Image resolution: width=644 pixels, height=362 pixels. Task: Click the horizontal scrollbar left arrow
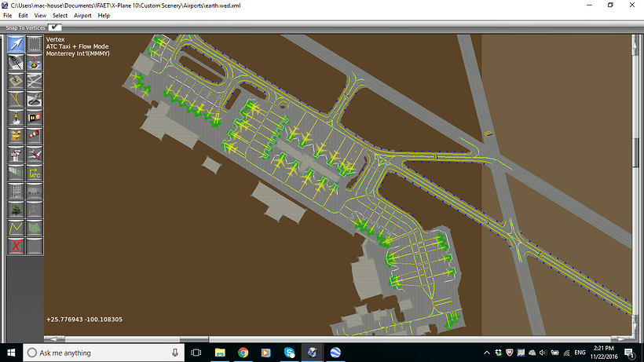(54, 339)
